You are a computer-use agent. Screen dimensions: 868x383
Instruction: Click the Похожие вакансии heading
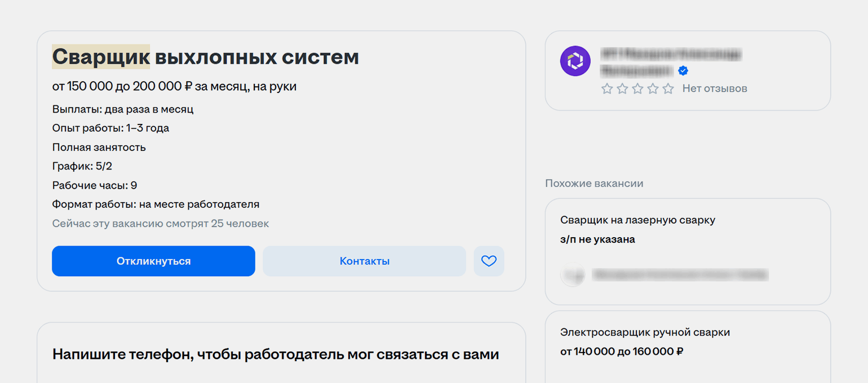[x=594, y=184]
